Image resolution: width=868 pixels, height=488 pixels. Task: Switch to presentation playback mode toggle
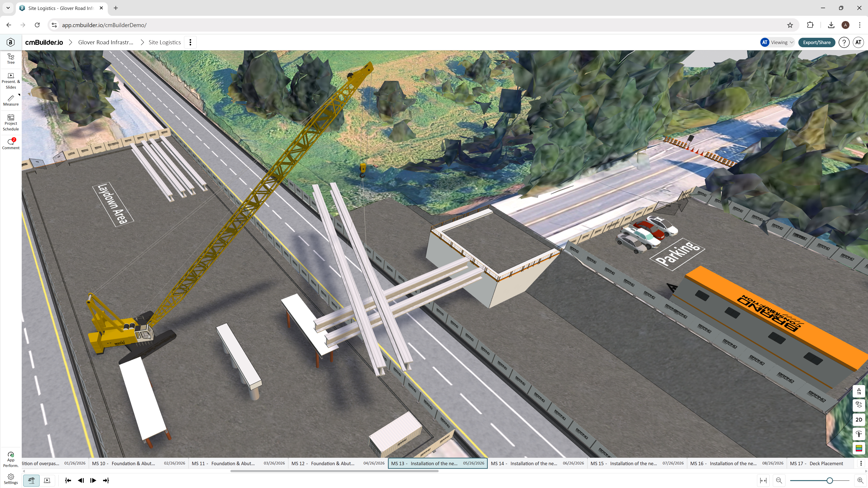pyautogui.click(x=47, y=480)
